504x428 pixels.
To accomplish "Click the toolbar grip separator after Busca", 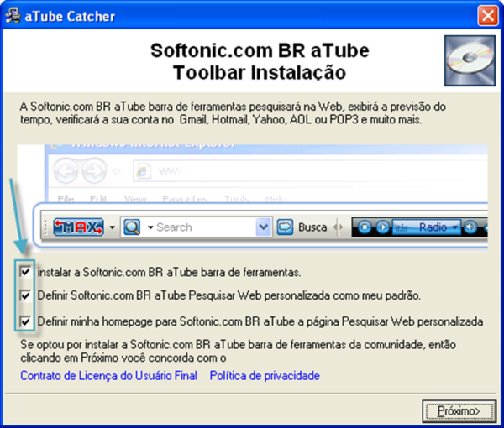I will tap(339, 227).
